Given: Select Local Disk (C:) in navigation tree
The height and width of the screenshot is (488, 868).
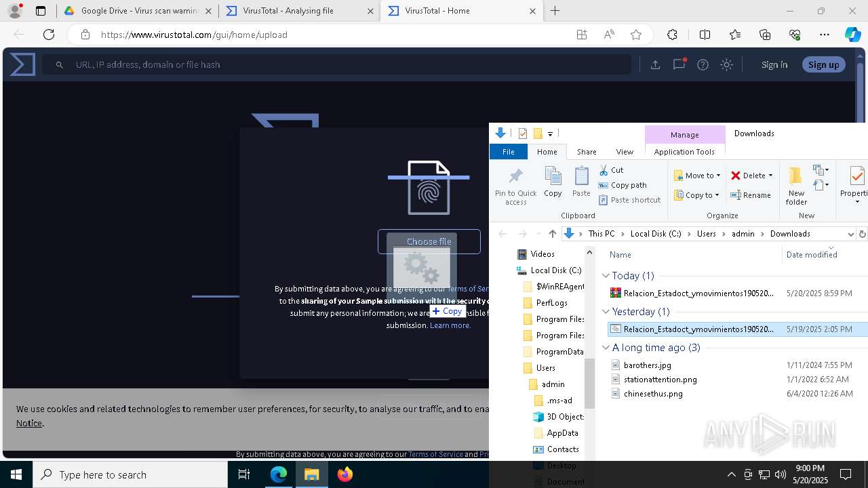Looking at the screenshot, I should pos(556,270).
